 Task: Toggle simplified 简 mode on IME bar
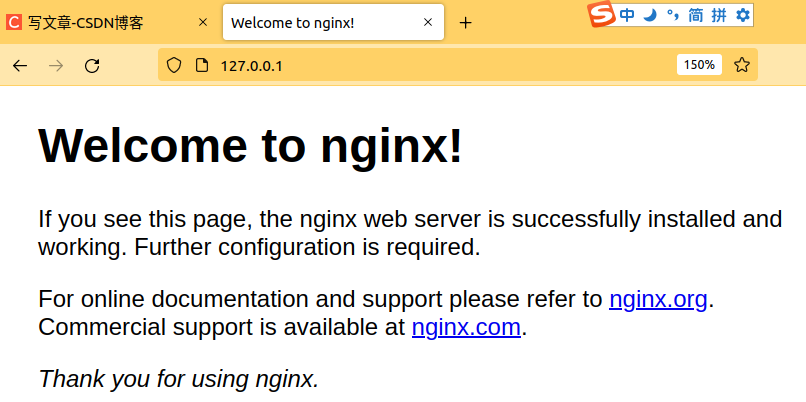695,15
